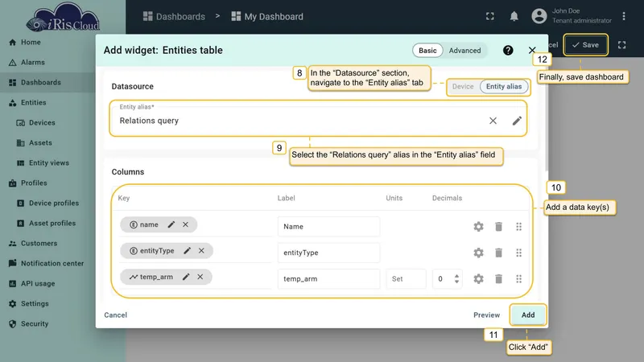Click drag handle of entityType row
Screen dimensions: 644x362
pyautogui.click(x=518, y=253)
